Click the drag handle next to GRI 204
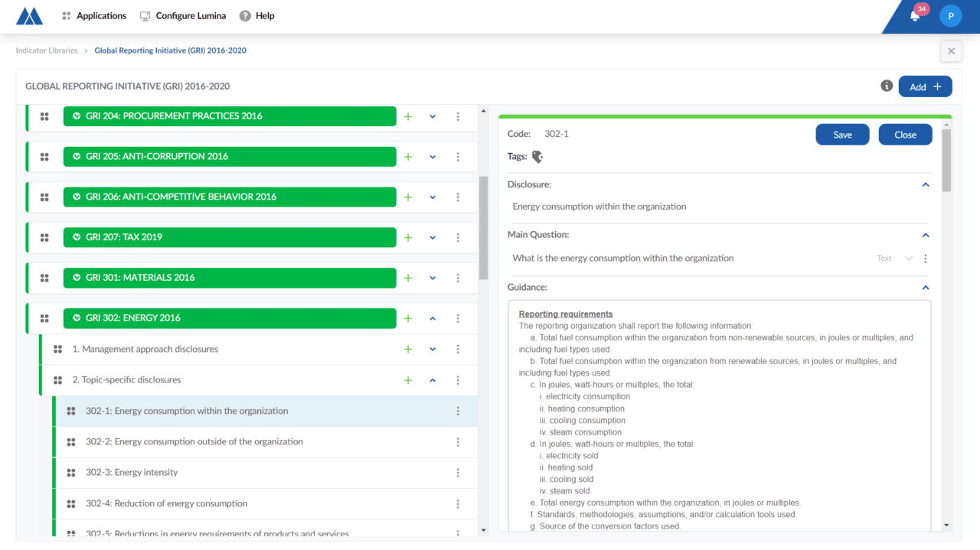Image resolution: width=980 pixels, height=550 pixels. click(x=44, y=116)
